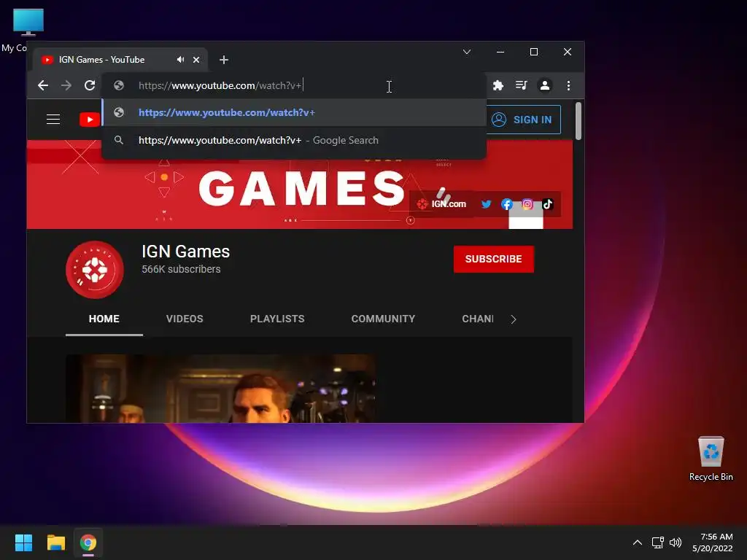Open a new tab with plus button
747x560 pixels.
[x=224, y=60]
